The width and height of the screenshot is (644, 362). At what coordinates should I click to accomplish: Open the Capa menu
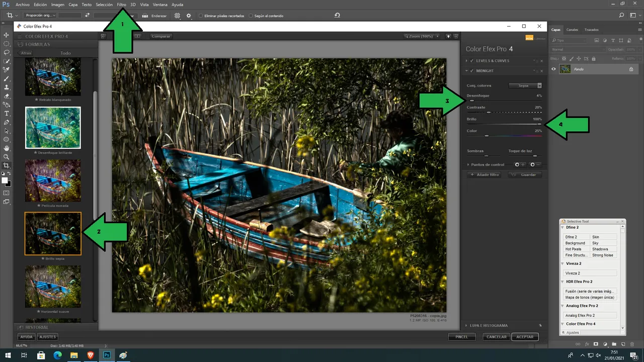pyautogui.click(x=73, y=5)
